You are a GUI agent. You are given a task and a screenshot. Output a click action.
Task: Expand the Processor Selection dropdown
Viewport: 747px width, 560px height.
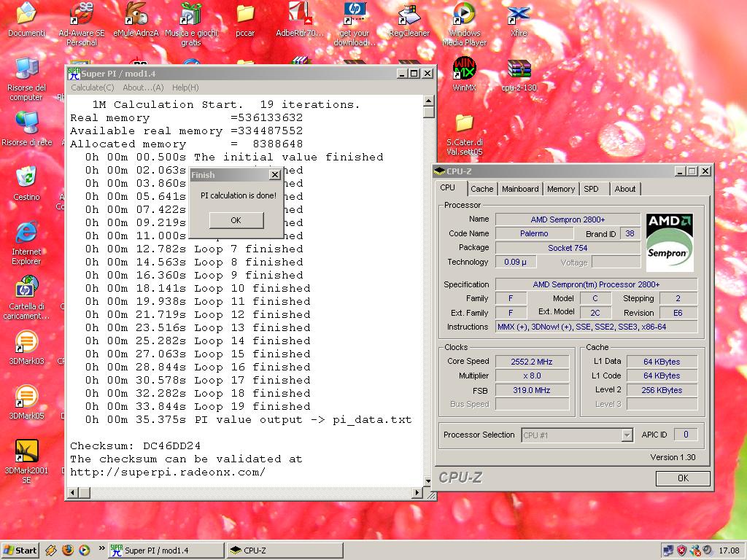tap(626, 435)
